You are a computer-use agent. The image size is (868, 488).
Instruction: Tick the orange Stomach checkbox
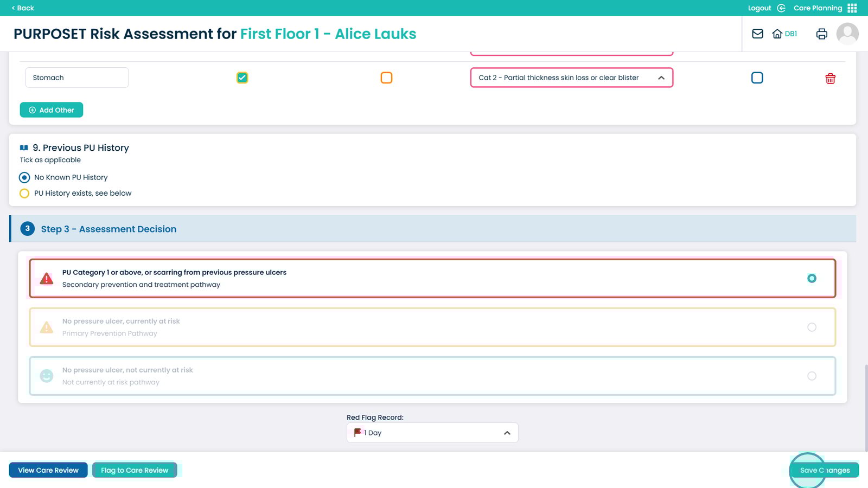(386, 78)
